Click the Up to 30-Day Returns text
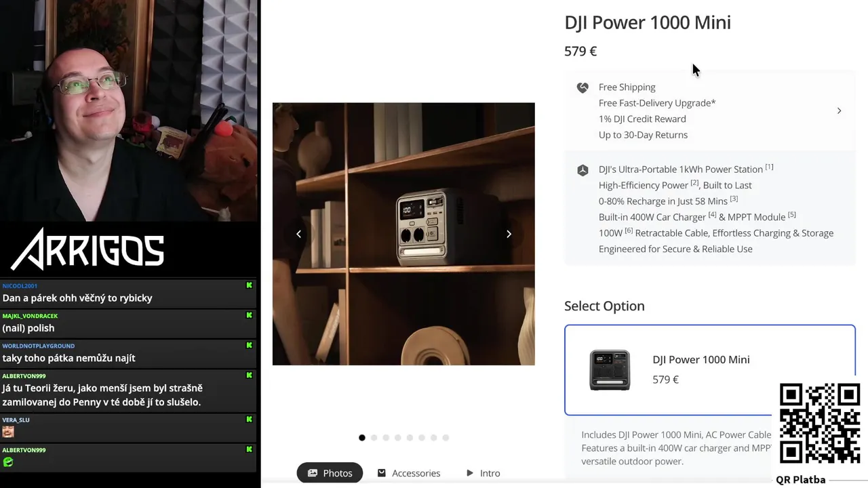868x488 pixels. click(643, 135)
